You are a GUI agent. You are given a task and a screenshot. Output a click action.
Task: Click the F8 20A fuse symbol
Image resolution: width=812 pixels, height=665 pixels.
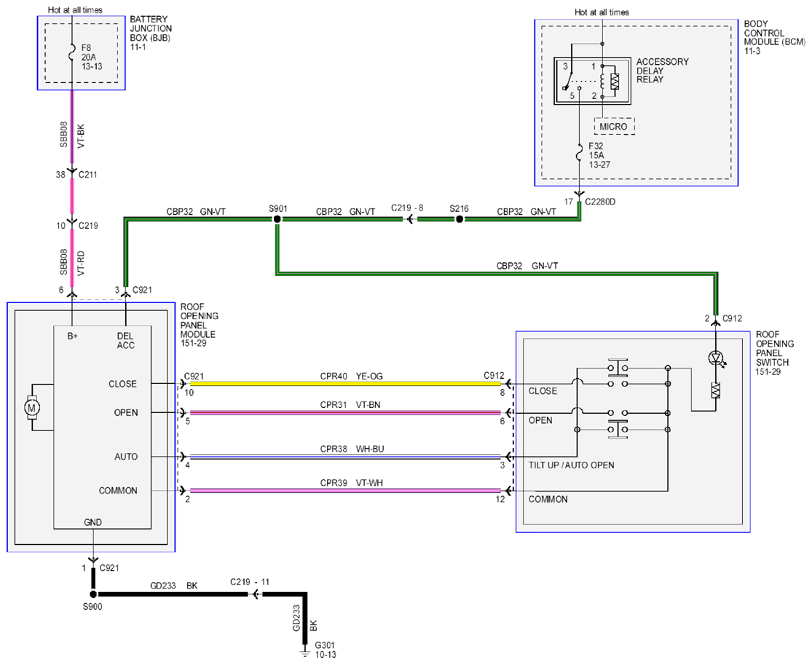click(x=72, y=55)
